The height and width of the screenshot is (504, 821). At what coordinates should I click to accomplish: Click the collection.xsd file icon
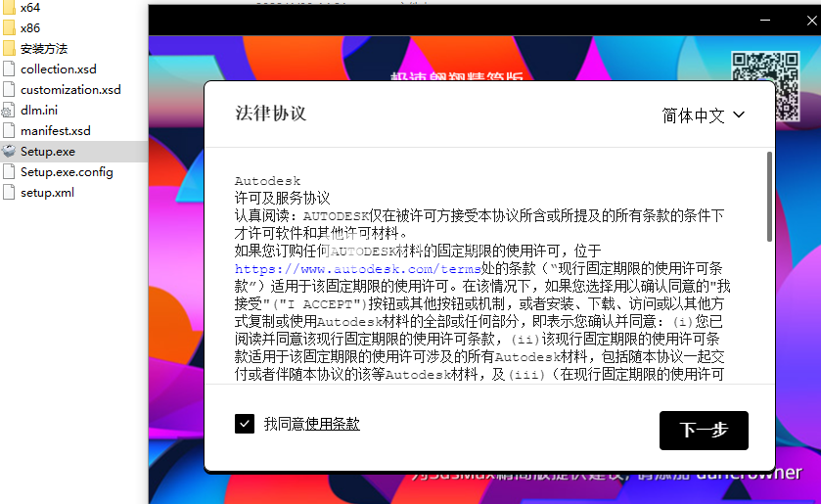9,69
